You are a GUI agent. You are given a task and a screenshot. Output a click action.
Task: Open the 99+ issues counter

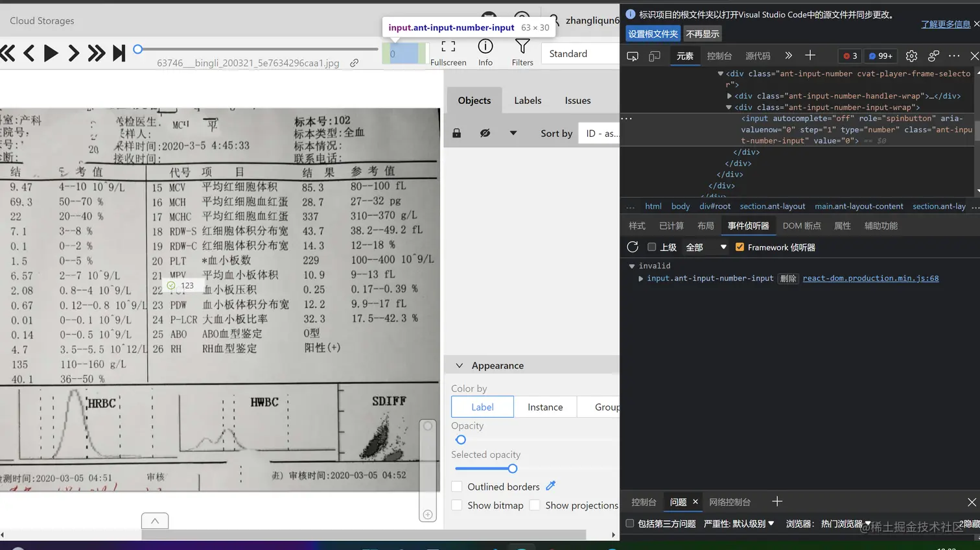tap(881, 56)
